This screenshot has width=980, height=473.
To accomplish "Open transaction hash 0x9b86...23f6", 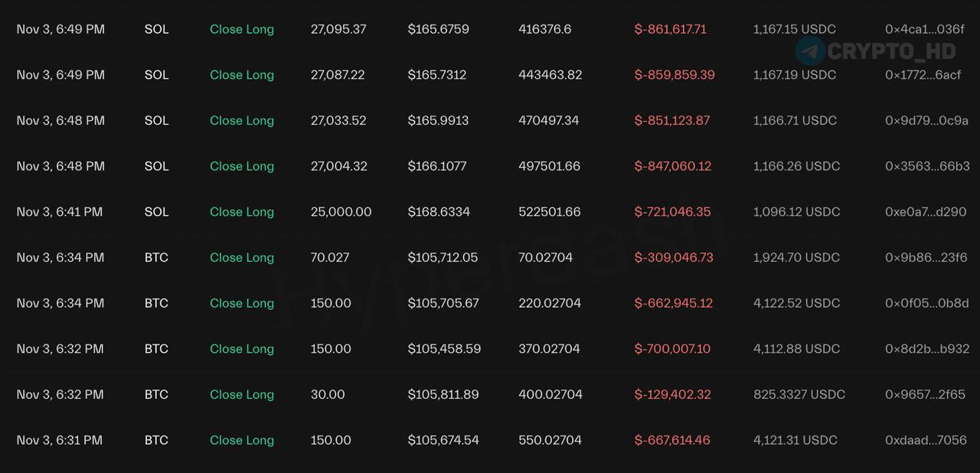I will point(926,258).
